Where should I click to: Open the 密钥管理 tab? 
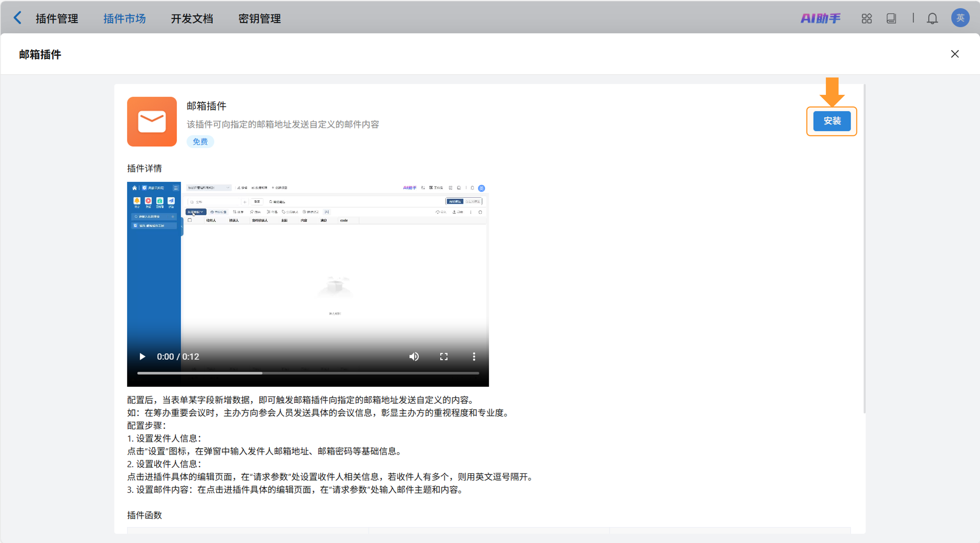(x=259, y=19)
